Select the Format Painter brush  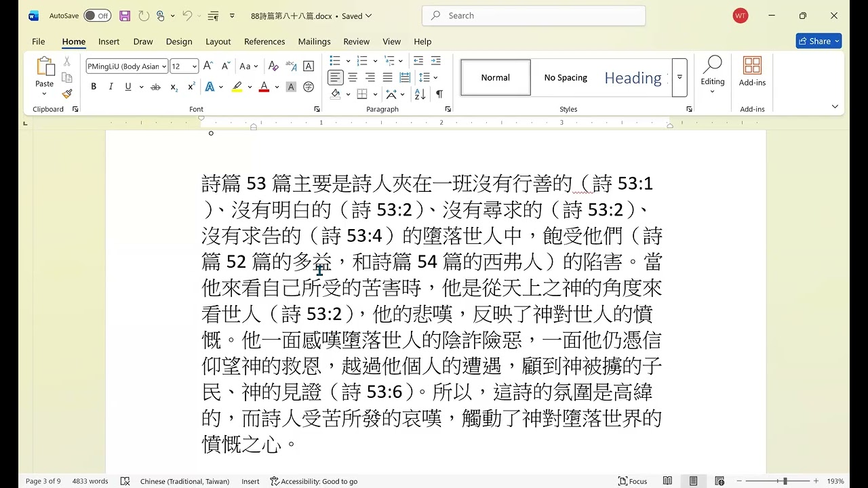coord(66,94)
